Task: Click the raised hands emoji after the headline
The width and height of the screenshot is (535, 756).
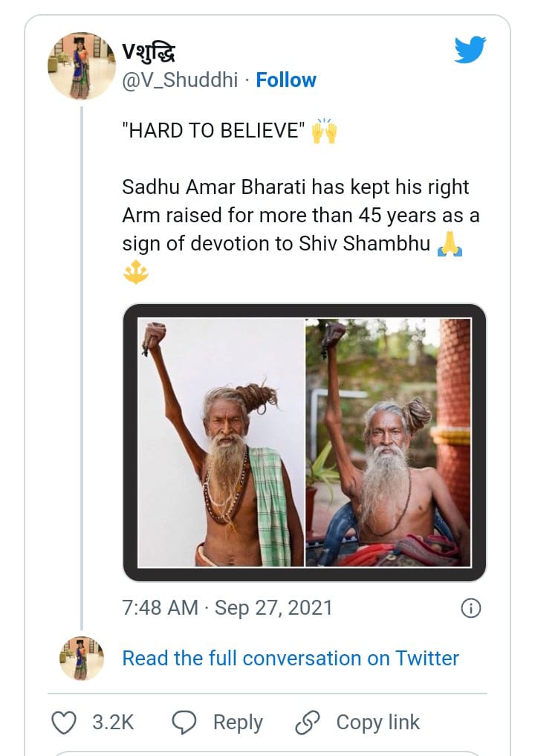Action: click(324, 132)
